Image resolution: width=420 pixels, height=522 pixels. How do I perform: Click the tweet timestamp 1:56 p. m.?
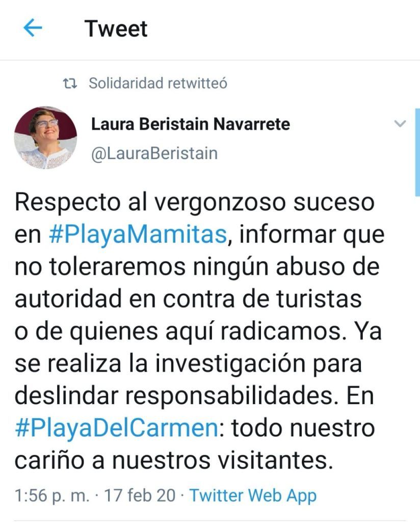(52, 495)
